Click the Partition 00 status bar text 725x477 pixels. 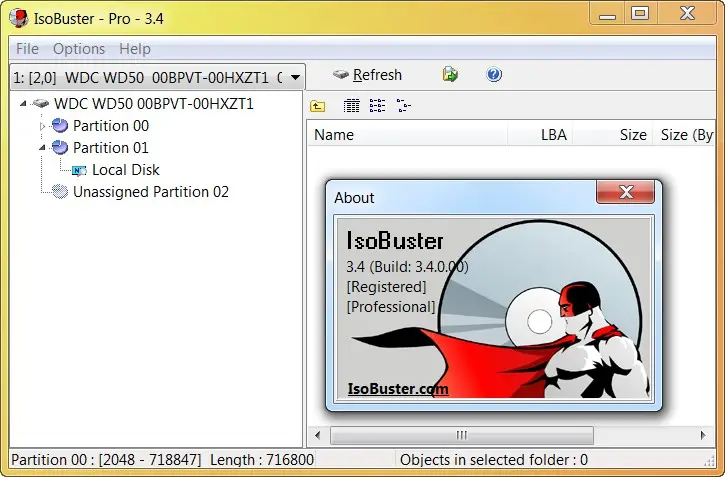(x=162, y=459)
